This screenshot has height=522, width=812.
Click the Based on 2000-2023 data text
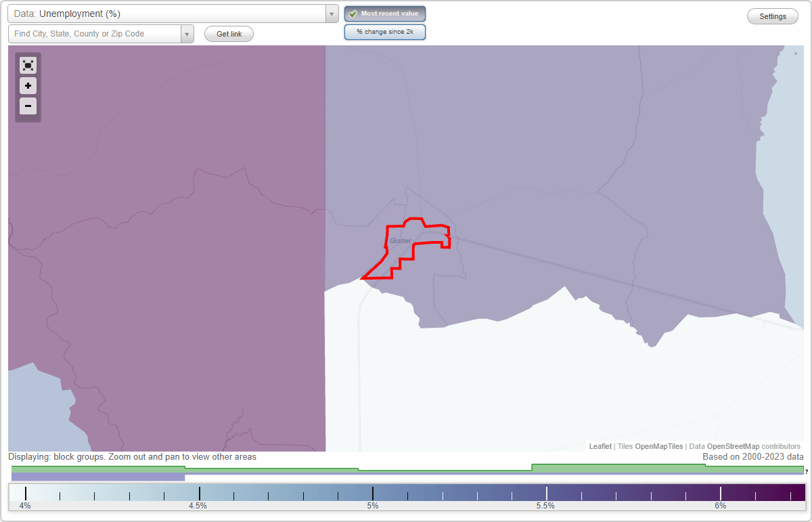click(753, 457)
